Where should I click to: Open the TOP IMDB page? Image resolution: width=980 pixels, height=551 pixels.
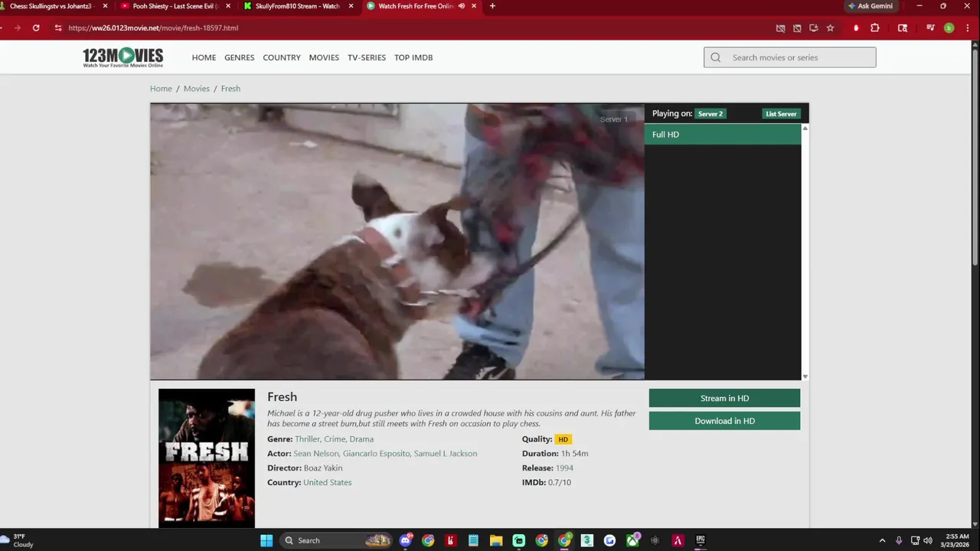click(x=413, y=57)
